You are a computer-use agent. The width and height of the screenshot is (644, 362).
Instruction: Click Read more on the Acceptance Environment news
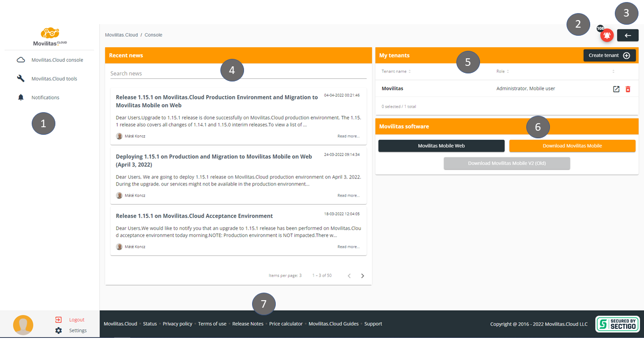[x=349, y=247]
